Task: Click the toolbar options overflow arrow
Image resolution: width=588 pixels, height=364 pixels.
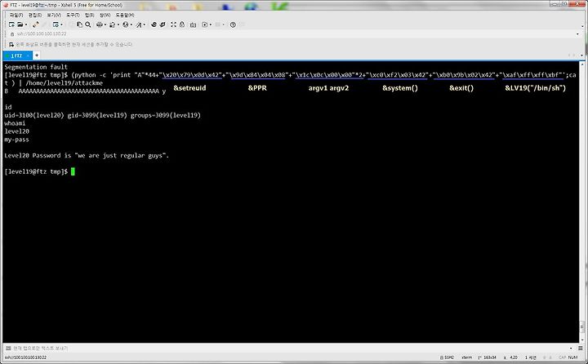Action: click(582, 27)
